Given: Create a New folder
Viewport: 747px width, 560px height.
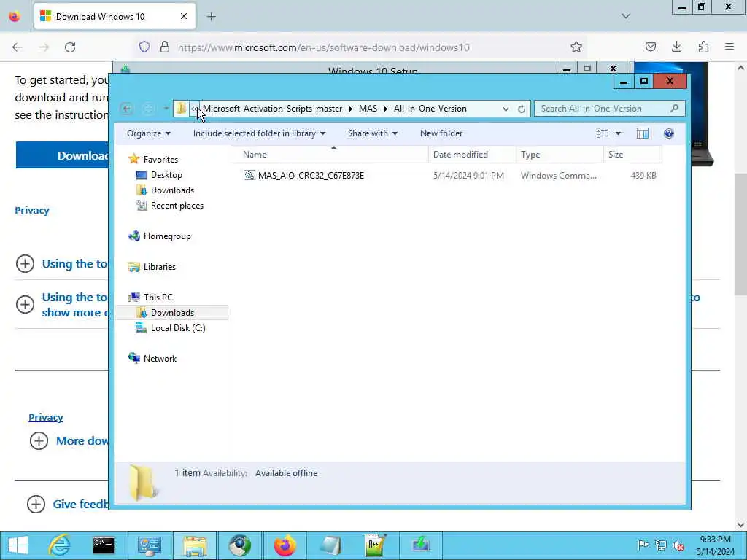Looking at the screenshot, I should 441,133.
